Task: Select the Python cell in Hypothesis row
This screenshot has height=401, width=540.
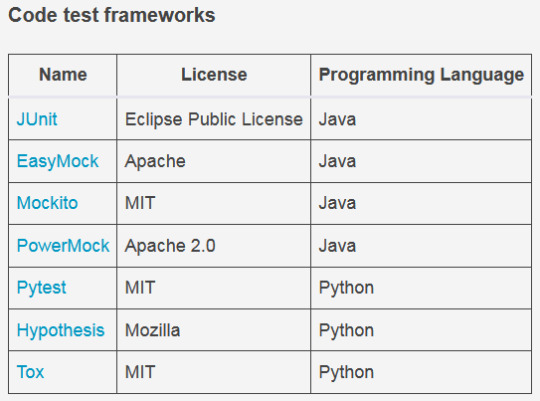Action: 421,330
